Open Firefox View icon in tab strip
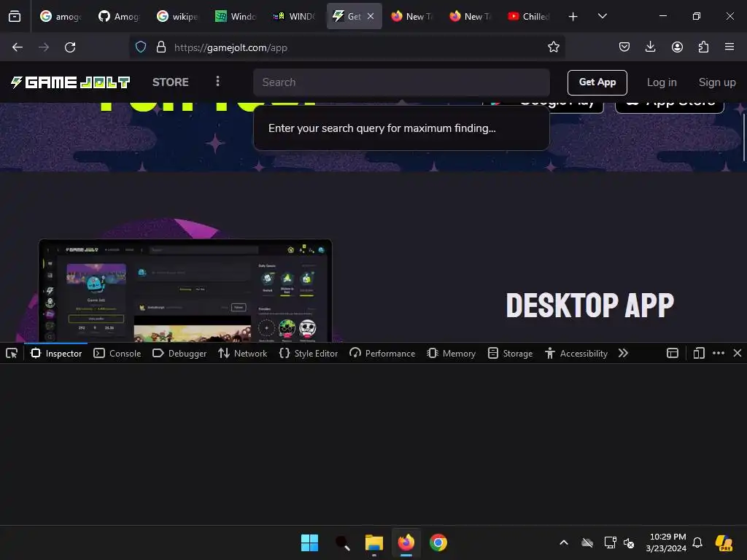Viewport: 747px width, 560px height. pyautogui.click(x=15, y=16)
